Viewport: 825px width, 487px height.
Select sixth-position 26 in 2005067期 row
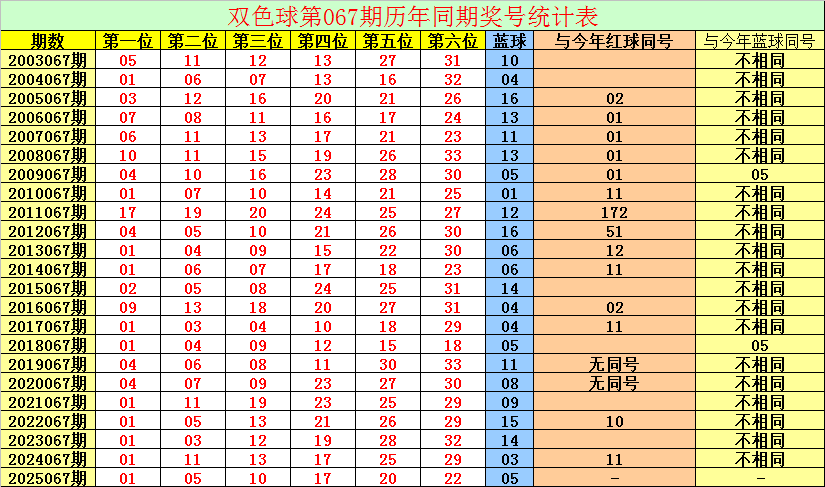pos(452,98)
